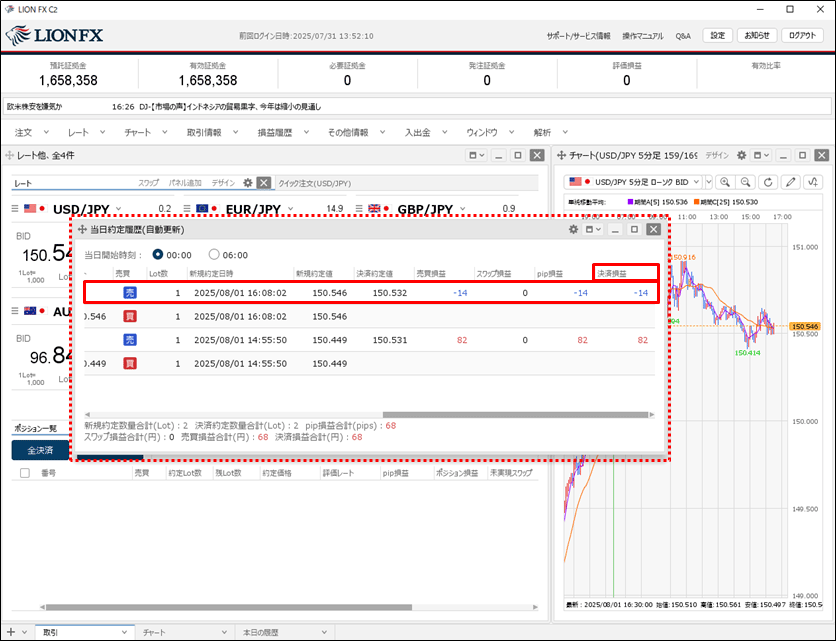Select the chart pencil drawing tool
836x641 pixels.
click(x=792, y=182)
